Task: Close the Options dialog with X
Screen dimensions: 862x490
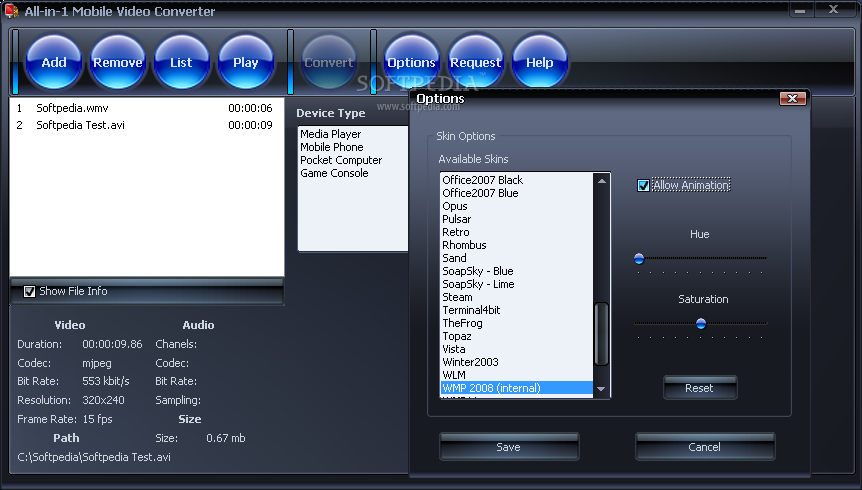Action: point(793,98)
